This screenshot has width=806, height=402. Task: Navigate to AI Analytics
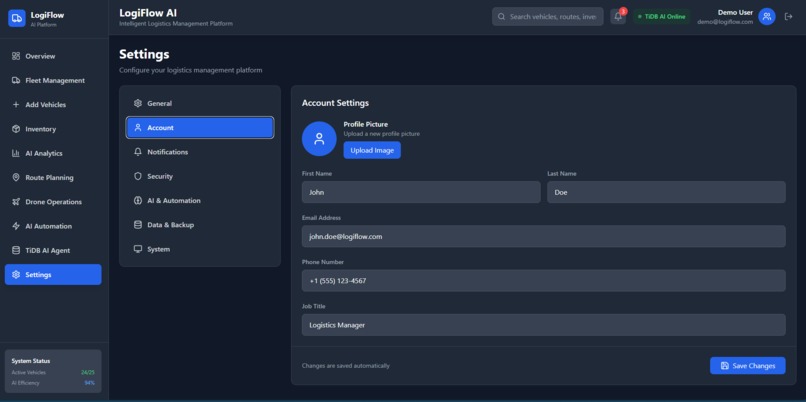(53, 153)
